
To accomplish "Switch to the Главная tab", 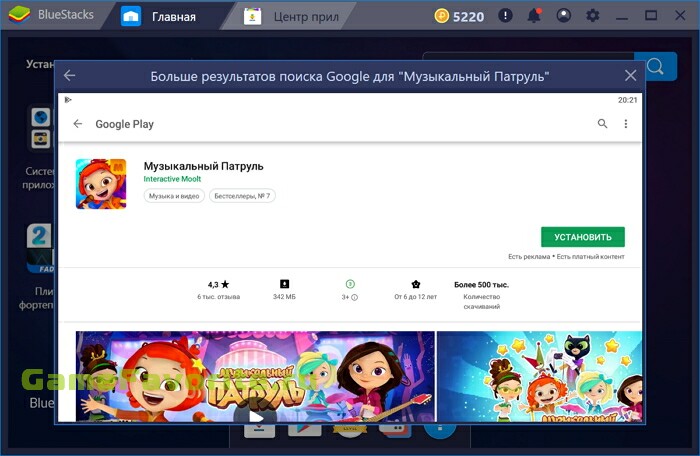I will click(x=158, y=17).
